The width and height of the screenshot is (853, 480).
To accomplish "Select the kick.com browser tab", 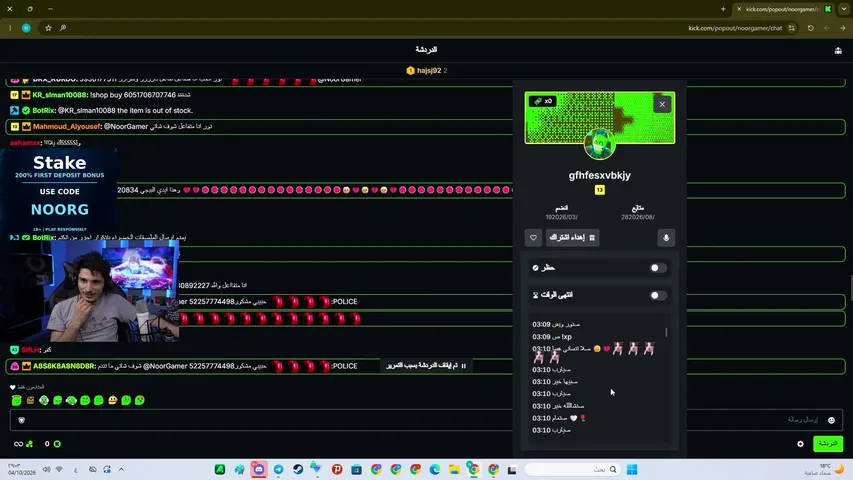I will 782,9.
